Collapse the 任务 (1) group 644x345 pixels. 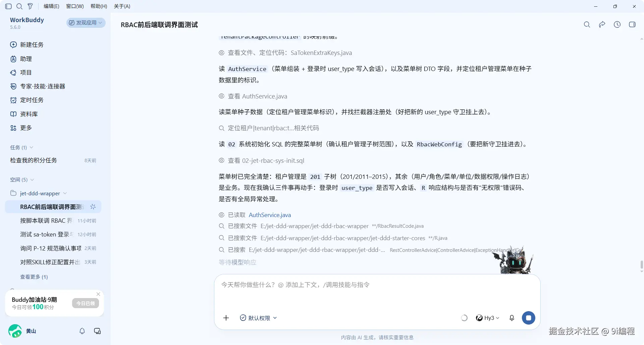(x=21, y=147)
